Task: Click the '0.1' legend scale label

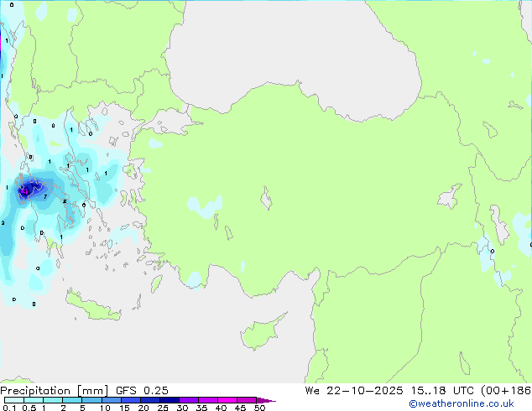Action: [x=9, y=408]
